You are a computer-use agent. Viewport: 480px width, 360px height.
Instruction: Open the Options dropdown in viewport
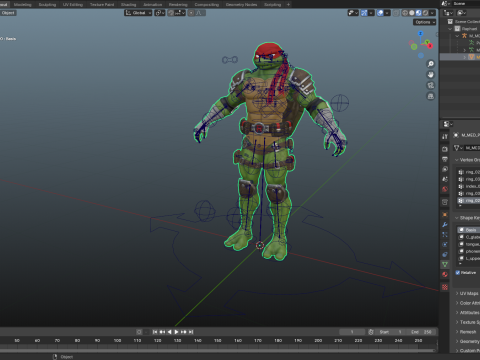(425, 22)
